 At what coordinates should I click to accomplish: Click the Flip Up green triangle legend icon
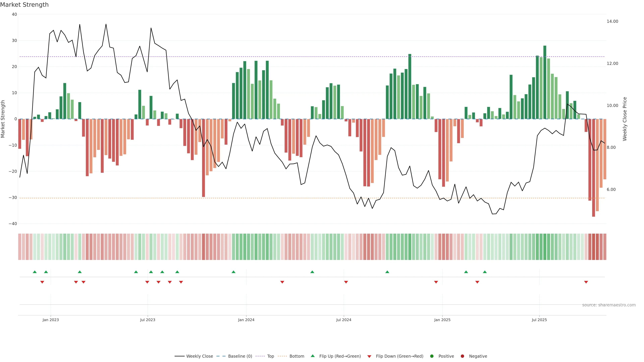[x=312, y=356]
